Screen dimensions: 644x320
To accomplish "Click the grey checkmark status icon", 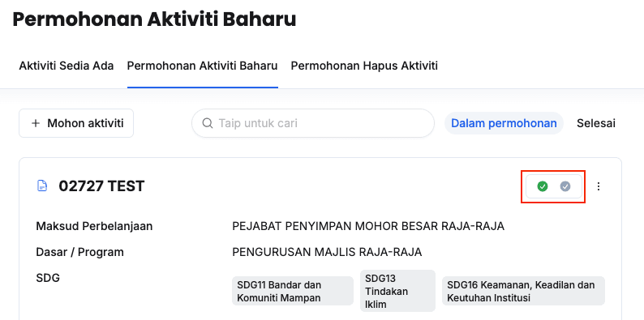I will click(x=565, y=186).
